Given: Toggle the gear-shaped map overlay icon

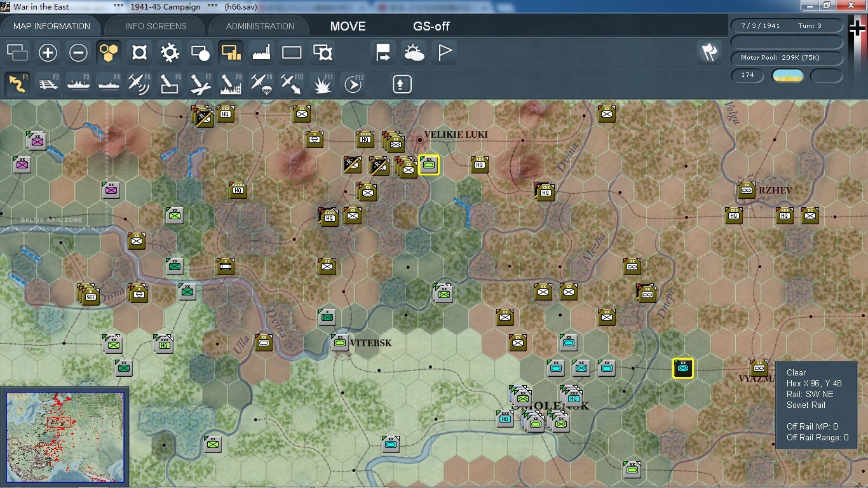Looking at the screenshot, I should (x=170, y=53).
